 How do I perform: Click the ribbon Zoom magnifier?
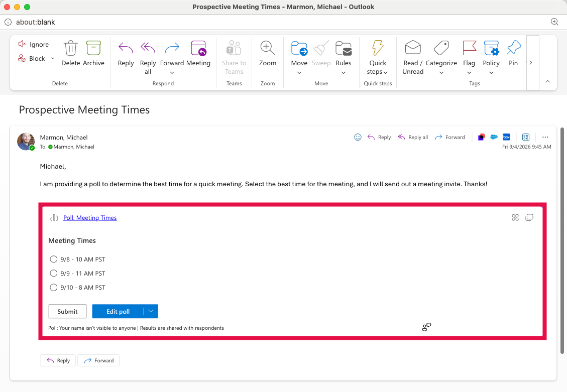267,48
